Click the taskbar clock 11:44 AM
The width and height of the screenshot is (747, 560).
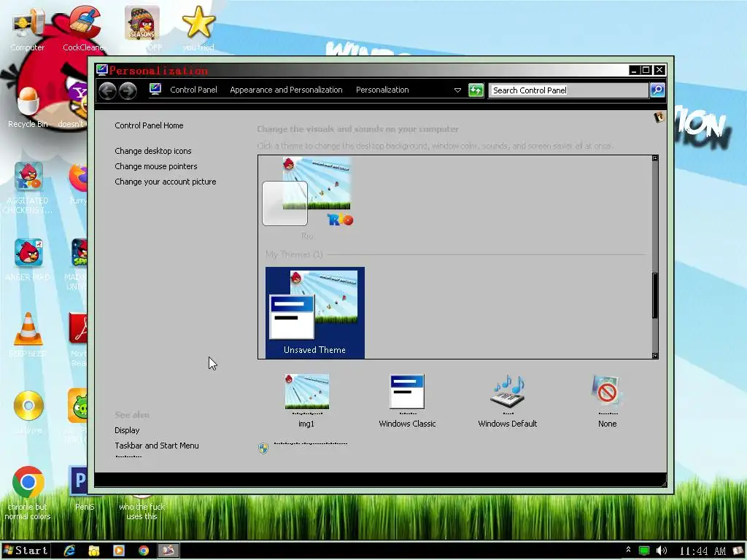pyautogui.click(x=703, y=551)
